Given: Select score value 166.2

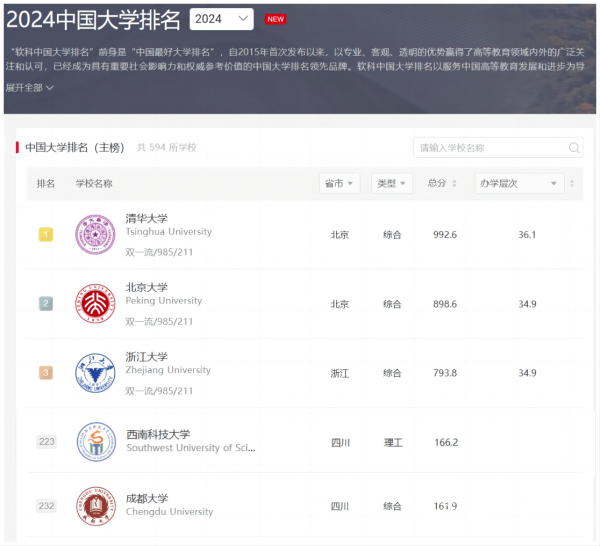Looking at the screenshot, I should coord(446,443).
